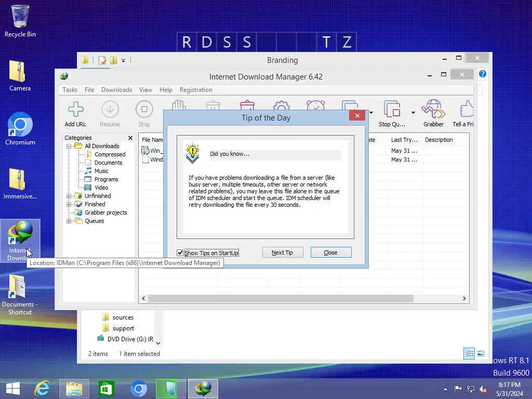Expand the Unfinished category node
532x399 pixels.
[69, 196]
